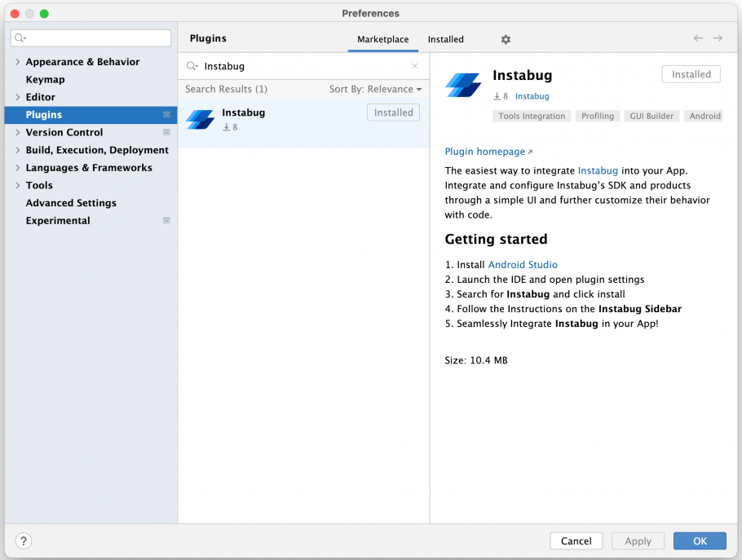This screenshot has width=742, height=560.
Task: Switch to the Marketplace tab
Action: pyautogui.click(x=383, y=39)
